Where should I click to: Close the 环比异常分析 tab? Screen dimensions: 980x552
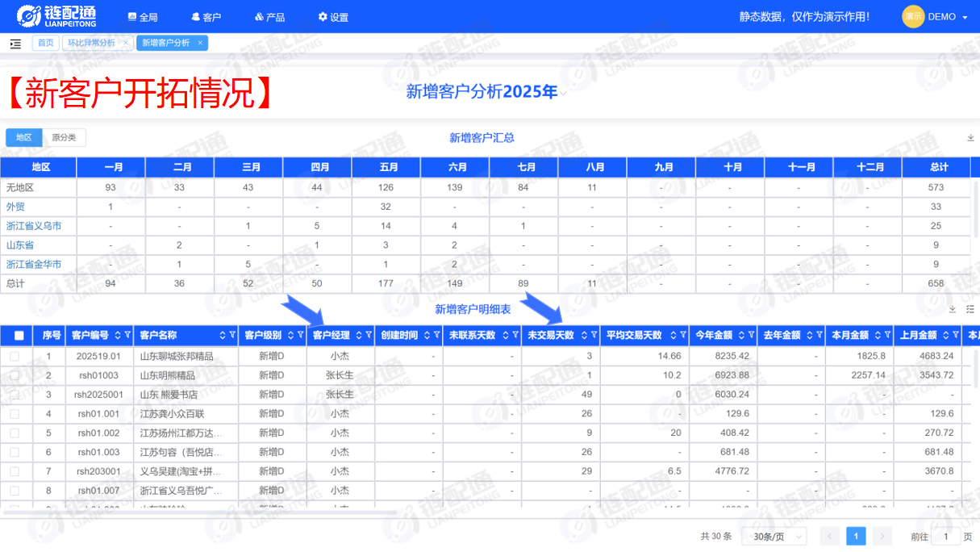tap(126, 43)
